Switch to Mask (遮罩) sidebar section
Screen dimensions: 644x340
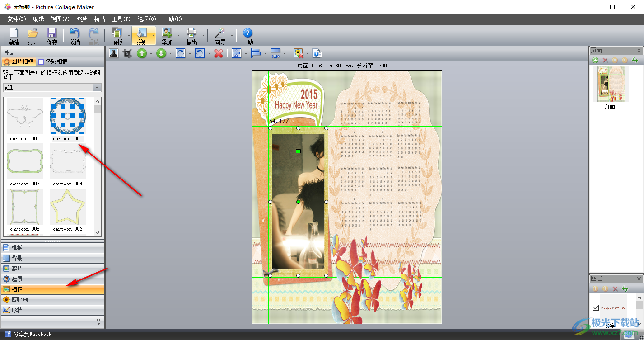point(52,279)
